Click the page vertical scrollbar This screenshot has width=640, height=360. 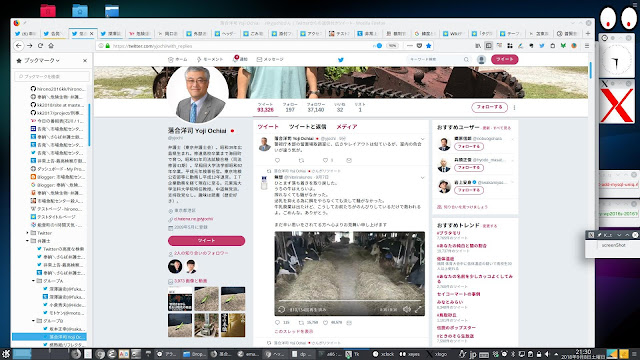591,70
